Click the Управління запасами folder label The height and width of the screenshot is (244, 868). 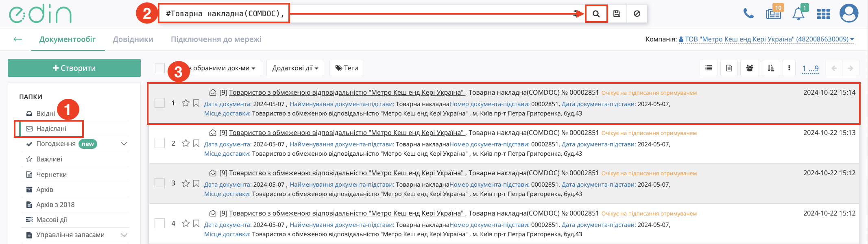70,235
